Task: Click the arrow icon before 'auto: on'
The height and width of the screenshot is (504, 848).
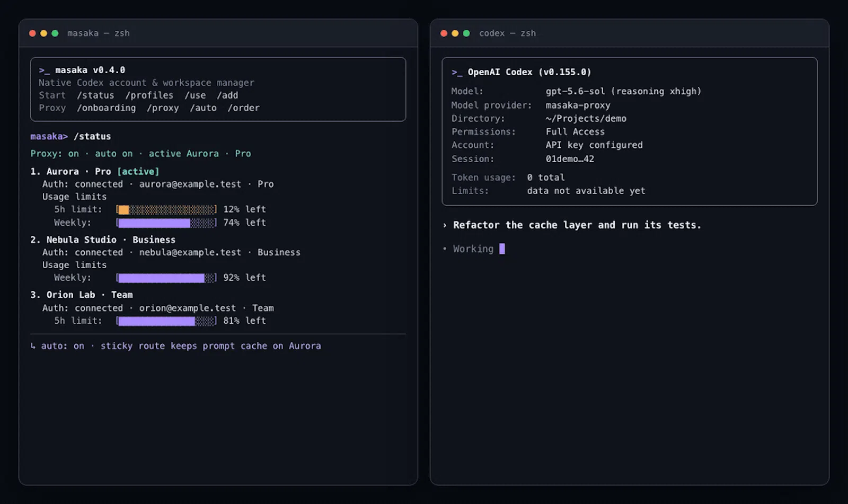Action: pyautogui.click(x=33, y=346)
